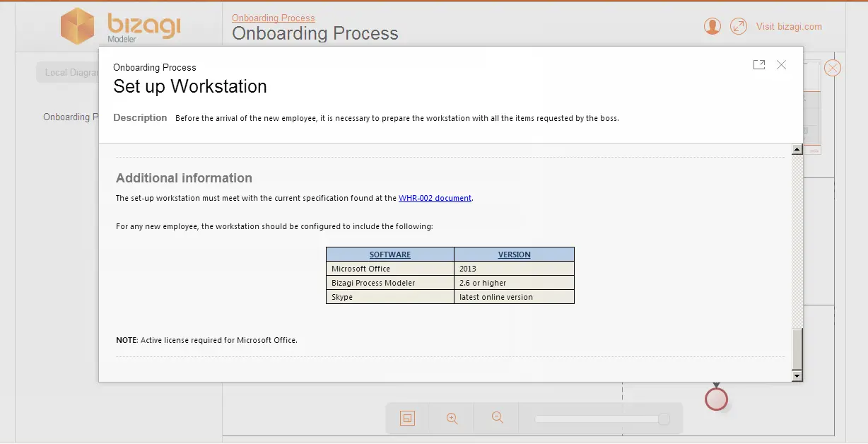Close the Set up Workstation dialog
The image size is (868, 444).
coord(781,65)
